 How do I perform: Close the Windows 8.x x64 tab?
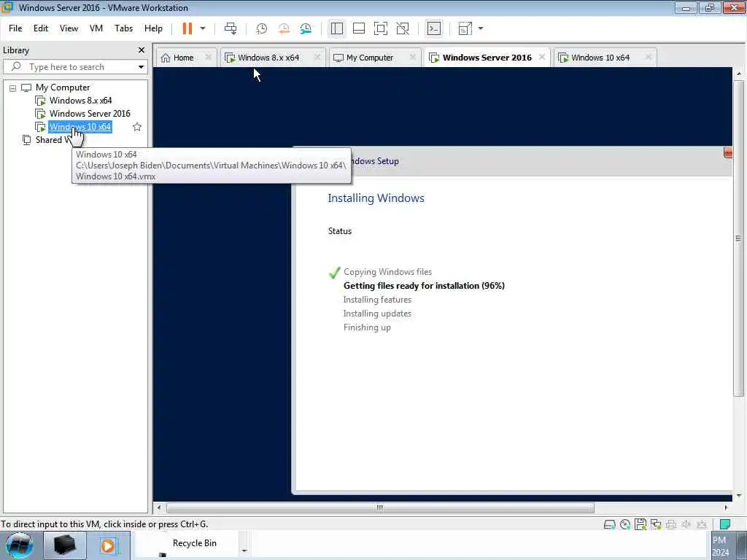click(317, 57)
